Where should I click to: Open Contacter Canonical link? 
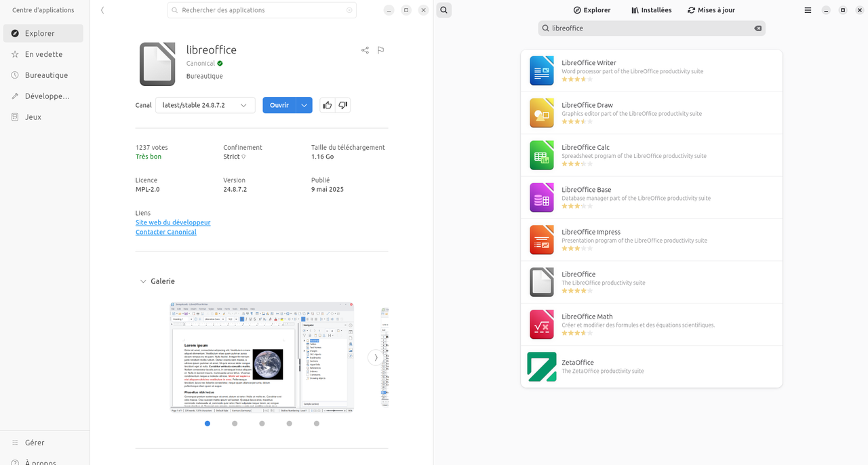tap(166, 232)
